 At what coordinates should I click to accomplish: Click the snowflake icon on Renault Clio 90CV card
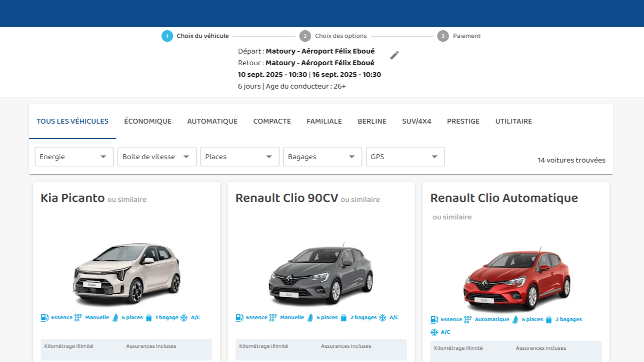(x=383, y=318)
